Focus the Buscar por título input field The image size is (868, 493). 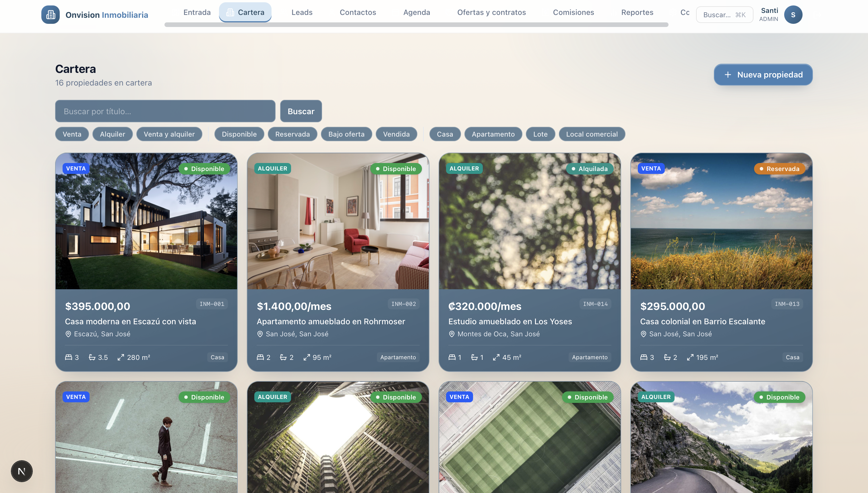tap(165, 111)
